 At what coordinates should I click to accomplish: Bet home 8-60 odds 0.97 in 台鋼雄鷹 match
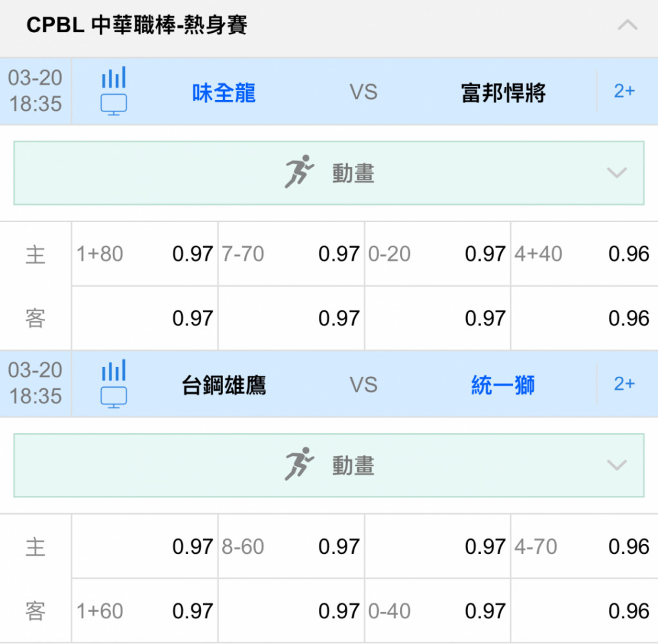click(291, 546)
